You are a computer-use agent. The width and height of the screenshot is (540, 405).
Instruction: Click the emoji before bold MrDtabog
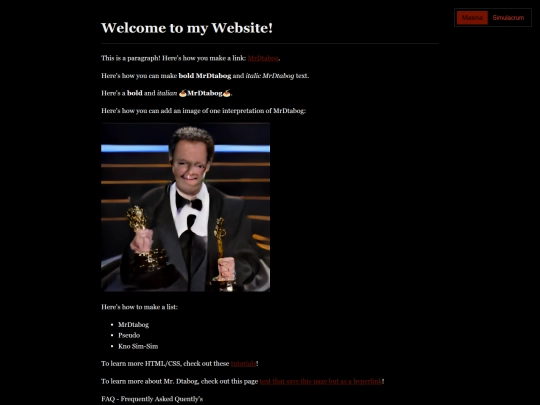[183, 93]
